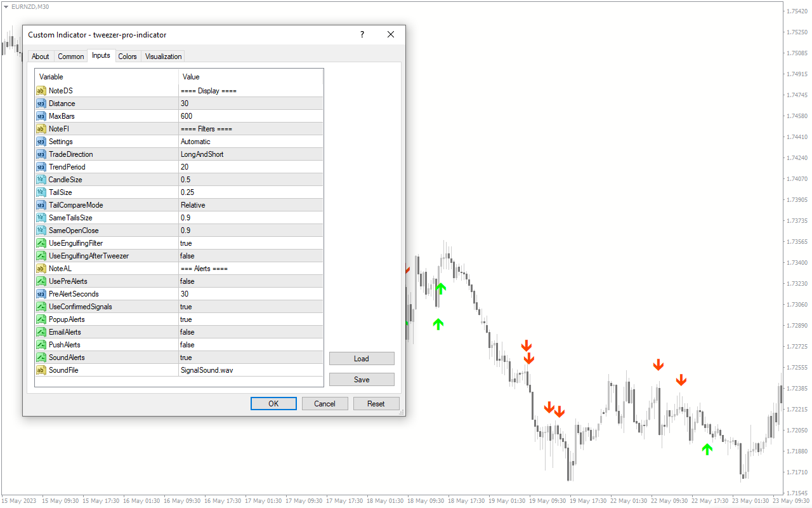Select the UsePreAlerts value false
The height and width of the screenshot is (508, 812).
[x=187, y=281]
